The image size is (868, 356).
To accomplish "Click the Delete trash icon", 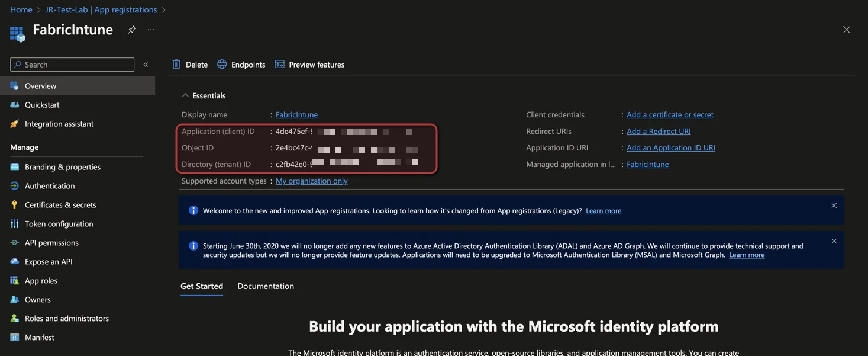I will point(176,64).
